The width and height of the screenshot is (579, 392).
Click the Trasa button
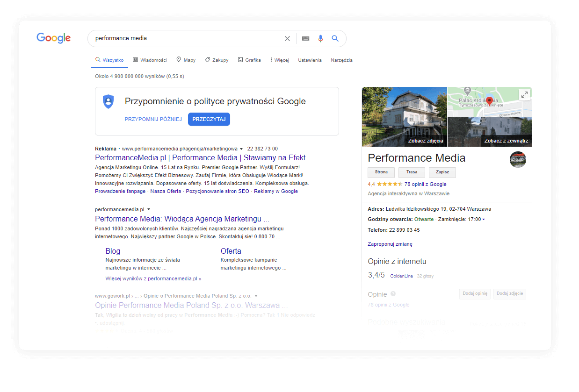pyautogui.click(x=412, y=172)
